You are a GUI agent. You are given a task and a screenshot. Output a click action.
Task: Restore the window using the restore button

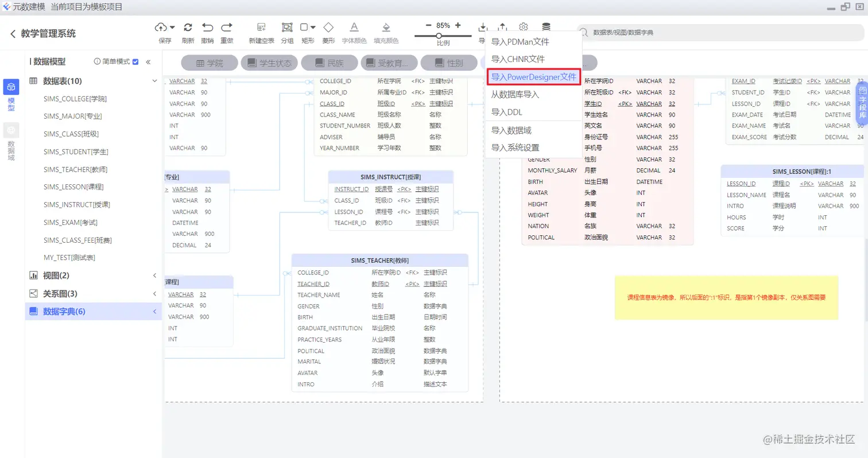[x=845, y=7]
